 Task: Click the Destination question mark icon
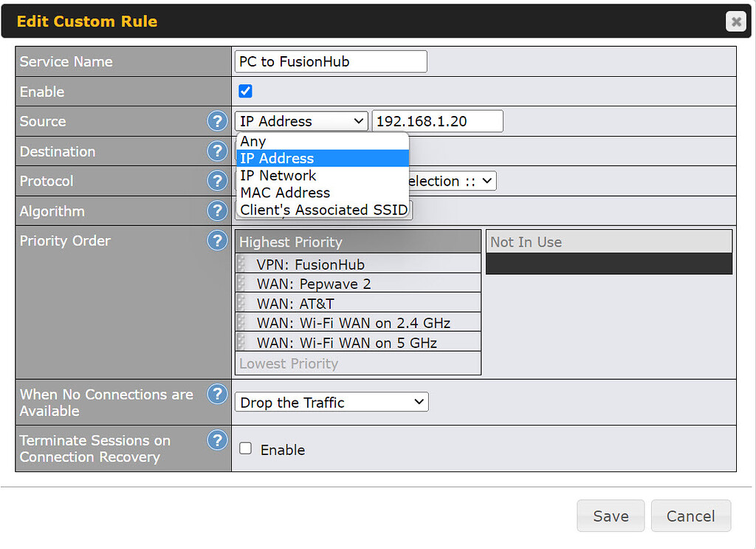[x=217, y=151]
